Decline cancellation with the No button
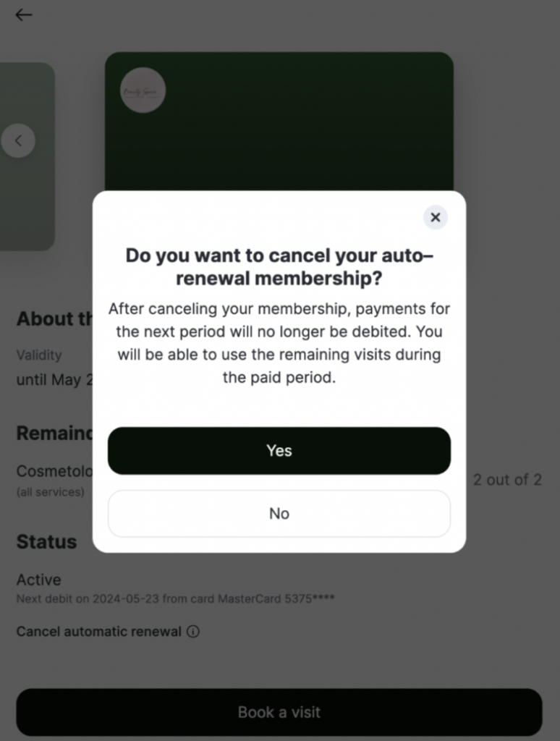The image size is (560, 741). click(x=279, y=514)
